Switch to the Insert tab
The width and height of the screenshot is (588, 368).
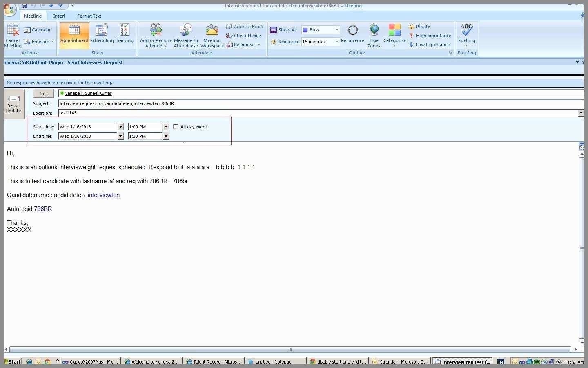(59, 16)
